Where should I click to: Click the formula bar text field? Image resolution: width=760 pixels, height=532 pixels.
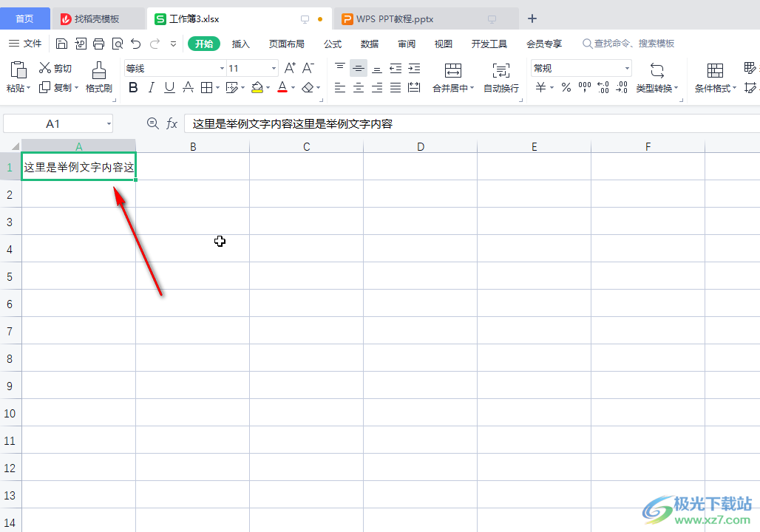pyautogui.click(x=472, y=123)
